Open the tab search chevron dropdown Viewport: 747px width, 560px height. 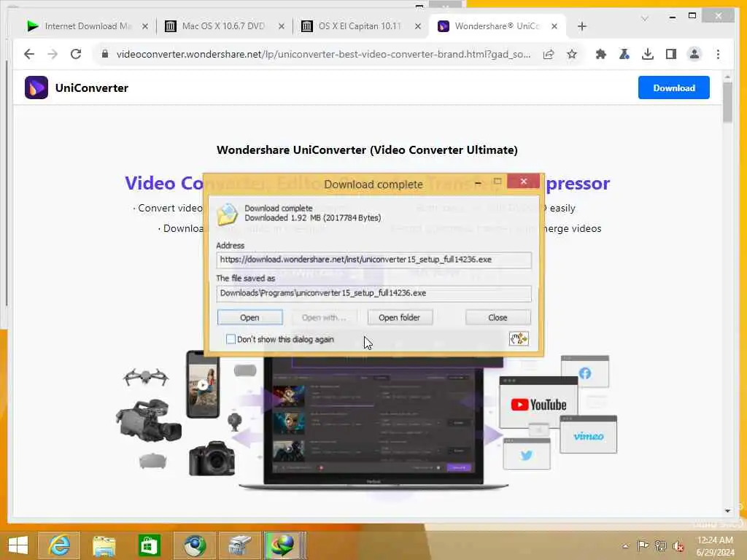(x=644, y=18)
